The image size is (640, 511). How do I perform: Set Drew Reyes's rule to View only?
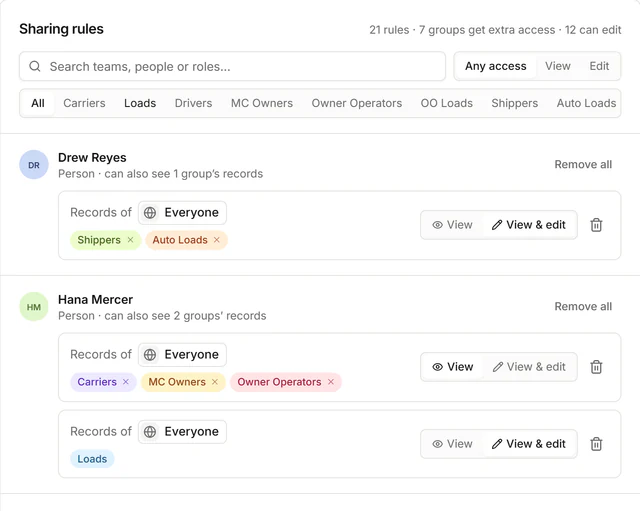pyautogui.click(x=452, y=225)
